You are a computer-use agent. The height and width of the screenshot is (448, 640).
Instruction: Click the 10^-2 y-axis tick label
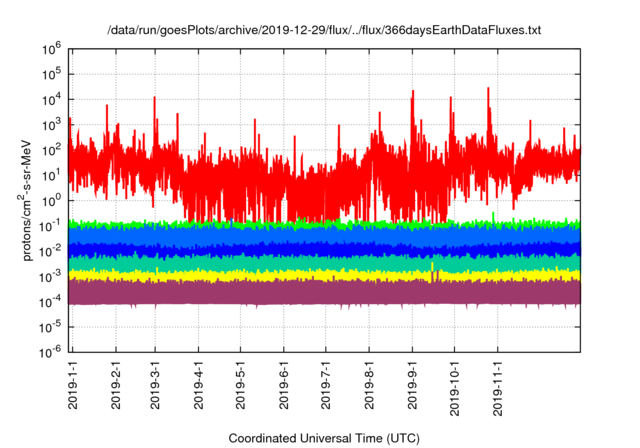[x=50, y=251]
